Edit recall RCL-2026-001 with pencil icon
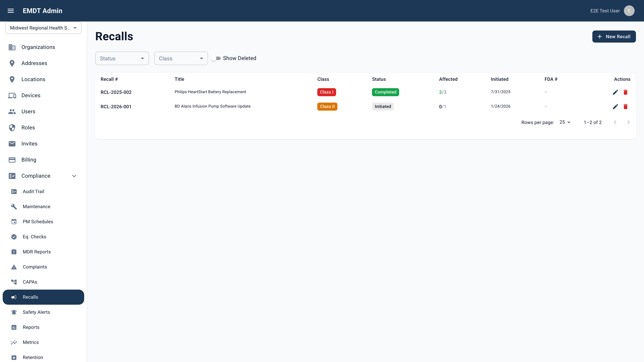The height and width of the screenshot is (362, 644). coord(615,107)
